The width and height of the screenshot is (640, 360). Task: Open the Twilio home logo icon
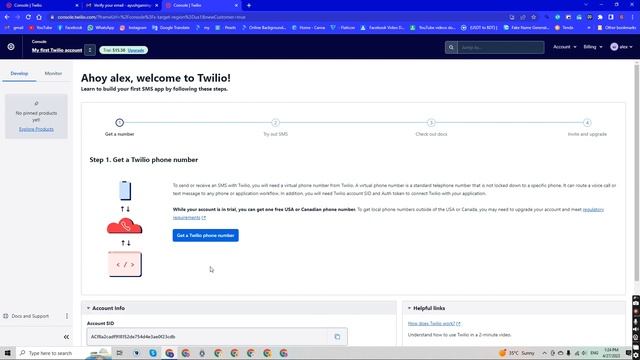coord(11,47)
